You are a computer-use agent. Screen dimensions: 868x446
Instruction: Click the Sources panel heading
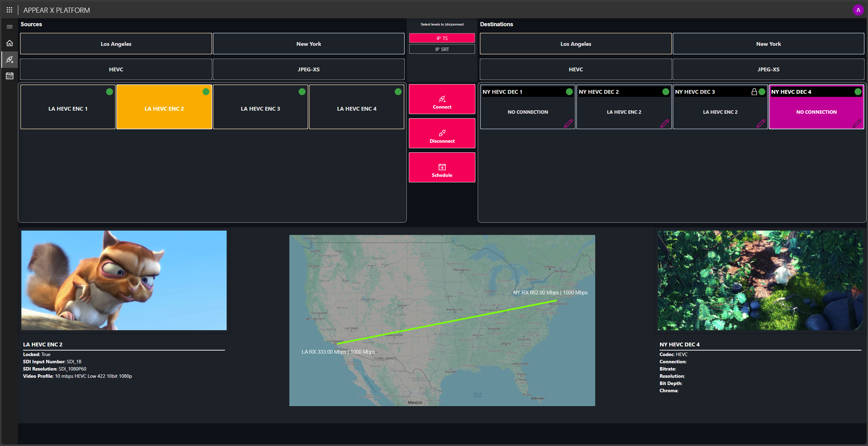click(31, 24)
